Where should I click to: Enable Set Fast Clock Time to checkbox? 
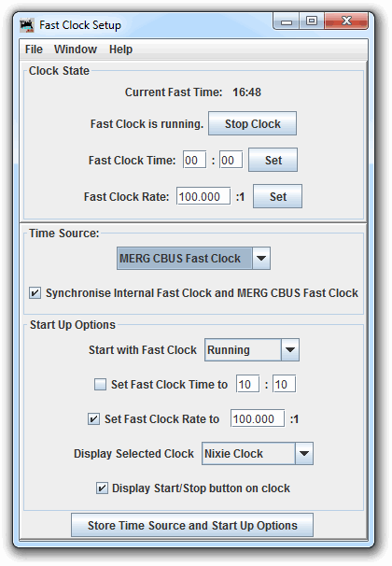pyautogui.click(x=100, y=384)
